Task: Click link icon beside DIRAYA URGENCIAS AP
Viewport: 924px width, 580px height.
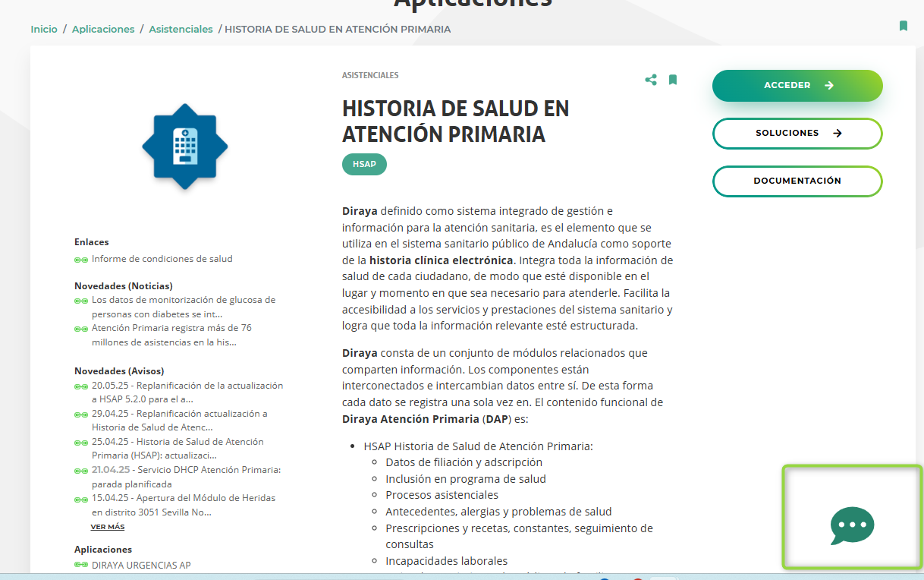Action: pos(81,565)
